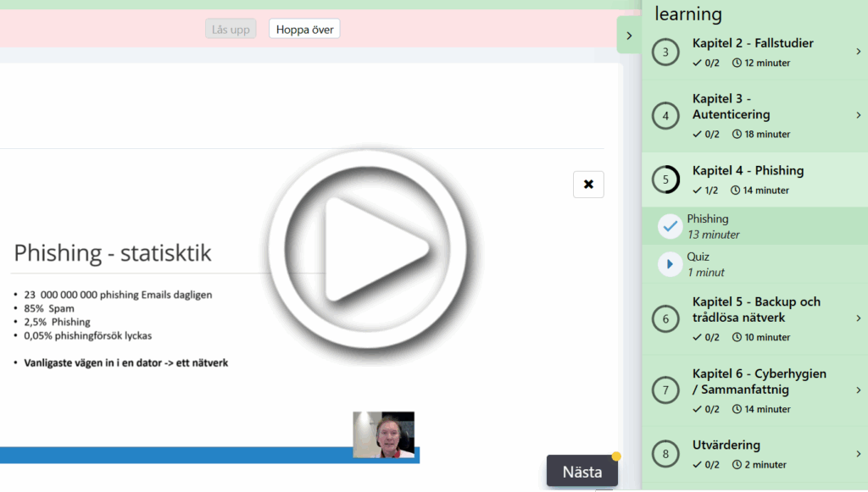Screen dimensions: 868x492
Task: Click the Hoppa över button
Action: pos(304,30)
